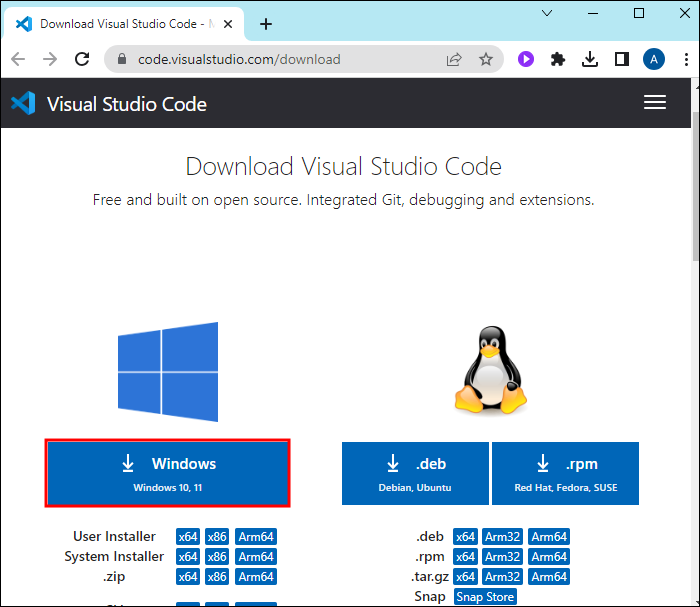The image size is (700, 607).
Task: Close the Download Visual Studio Code tab
Action: click(x=228, y=24)
